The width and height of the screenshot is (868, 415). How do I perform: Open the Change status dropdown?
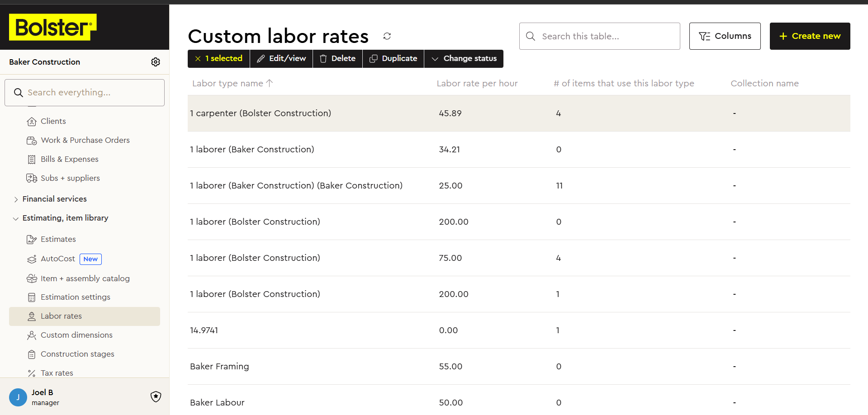point(464,59)
